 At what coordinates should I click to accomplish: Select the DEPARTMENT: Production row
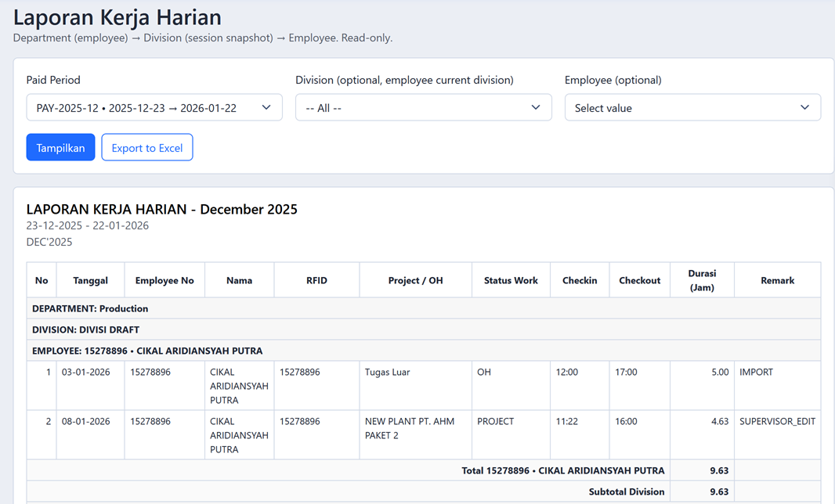(423, 308)
